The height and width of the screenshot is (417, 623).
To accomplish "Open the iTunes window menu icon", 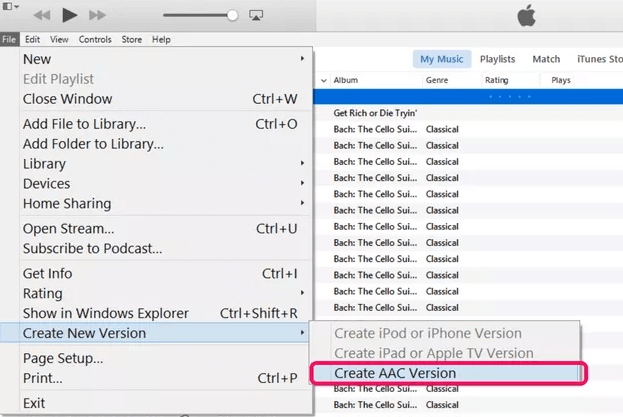I will click(x=10, y=7).
